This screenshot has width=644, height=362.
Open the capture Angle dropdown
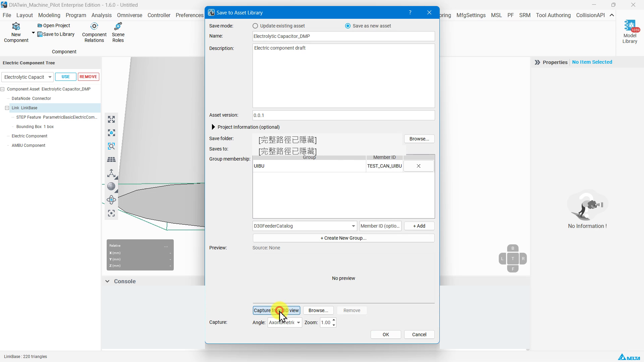(298, 322)
